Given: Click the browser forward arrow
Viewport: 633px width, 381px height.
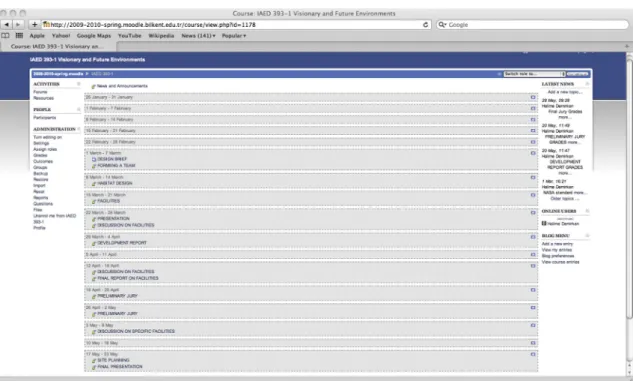Looking at the screenshot, I should tap(17, 25).
